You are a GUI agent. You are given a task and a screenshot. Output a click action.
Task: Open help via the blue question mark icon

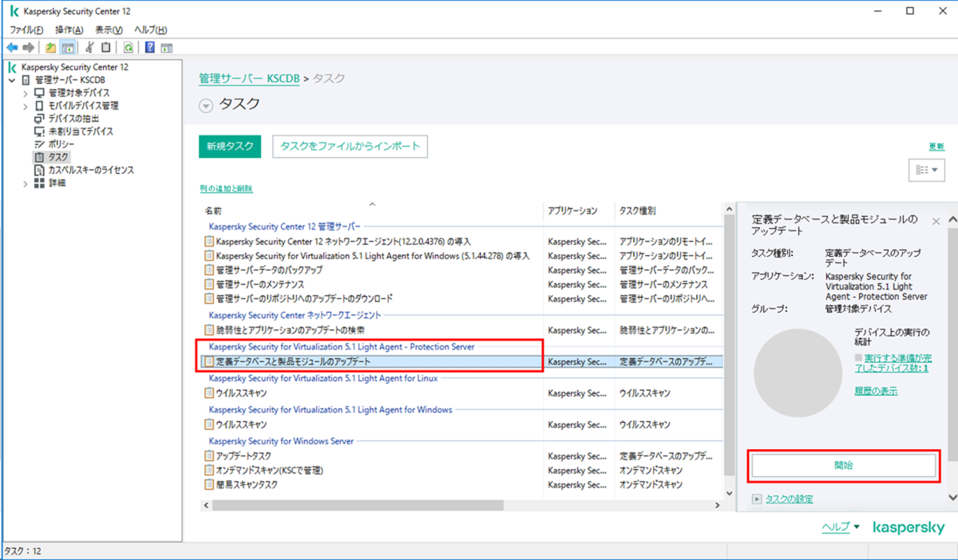pyautogui.click(x=149, y=47)
